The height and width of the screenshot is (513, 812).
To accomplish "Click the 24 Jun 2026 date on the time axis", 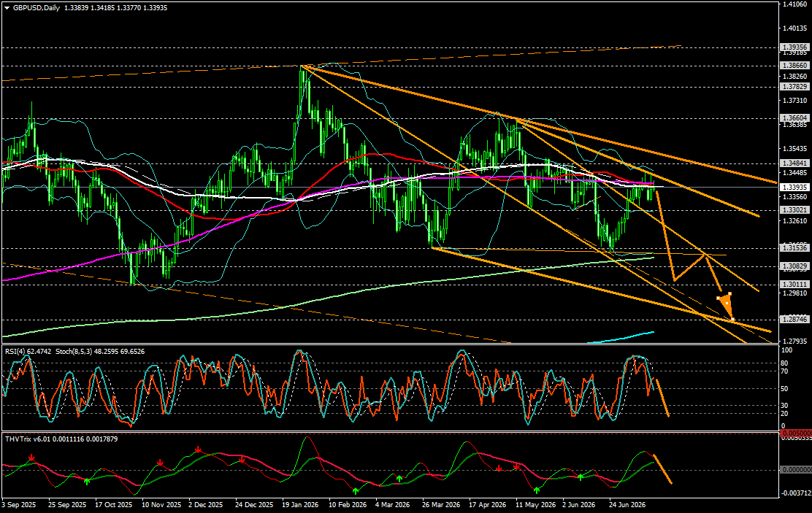I will [627, 505].
